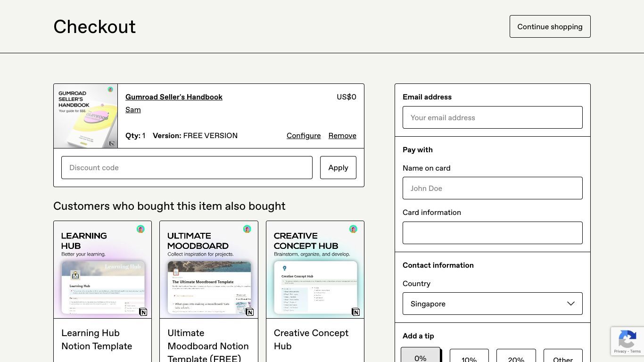644x362 pixels.
Task: Select the 10% tip option
Action: coord(469,356)
